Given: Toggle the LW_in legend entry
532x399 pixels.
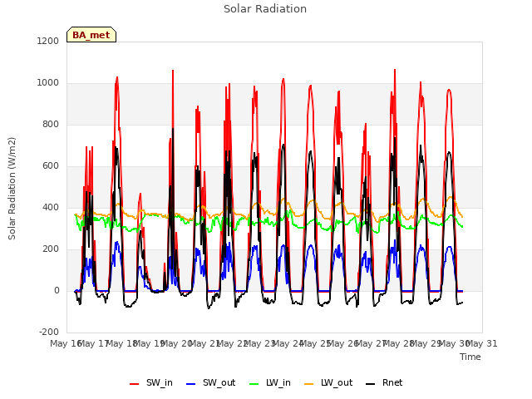Looking at the screenshot, I should (270, 382).
